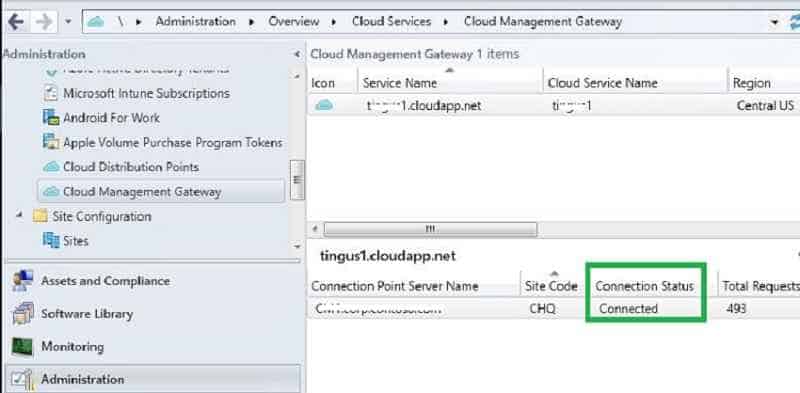Click the Assets and Compliance icon
800x393 pixels.
[23, 281]
